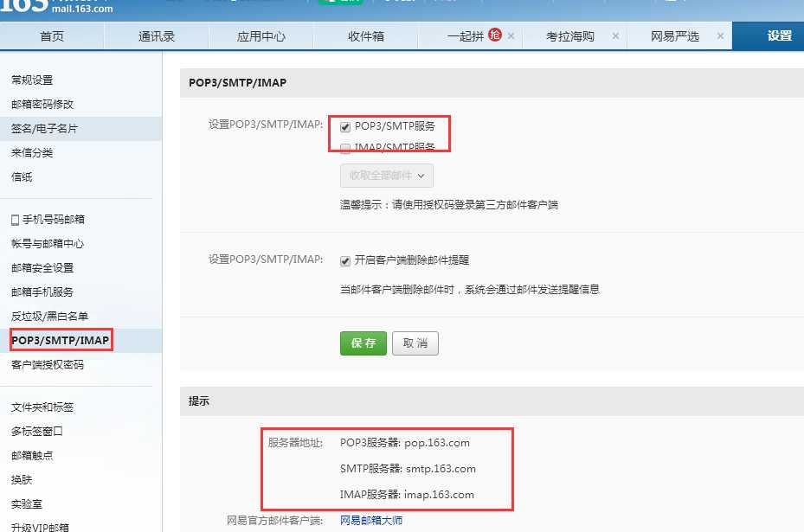Click the 提示 section header

point(199,401)
